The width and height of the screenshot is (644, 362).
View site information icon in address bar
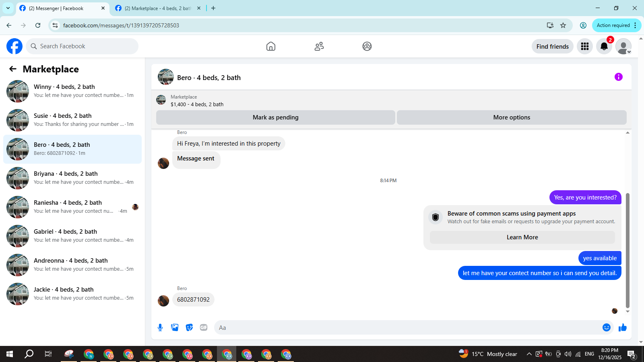tap(56, 25)
